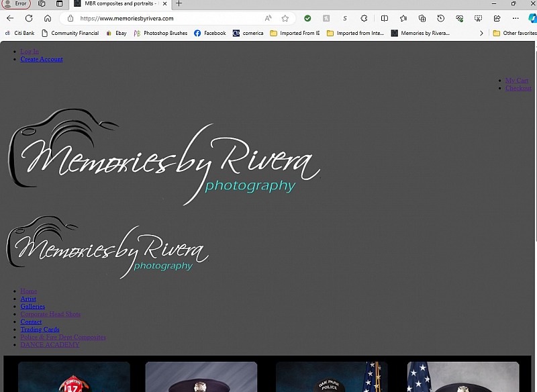Toggle vertical tabs icon
537x392 pixels.
(x=60, y=4)
